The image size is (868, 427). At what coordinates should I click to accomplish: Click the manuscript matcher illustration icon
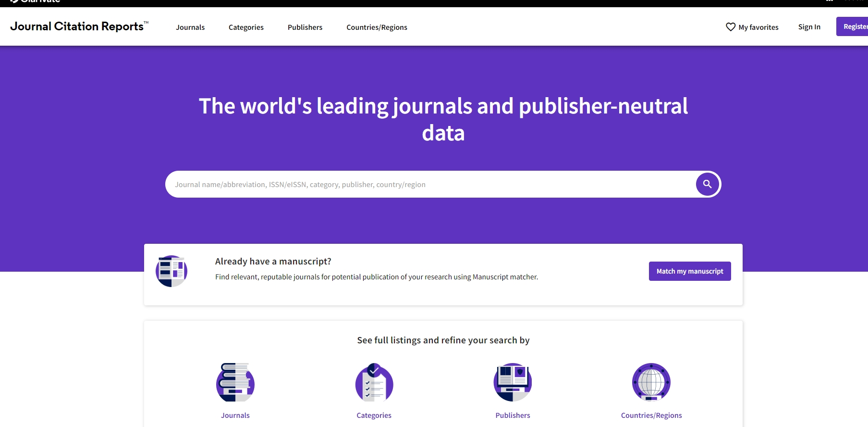click(171, 271)
